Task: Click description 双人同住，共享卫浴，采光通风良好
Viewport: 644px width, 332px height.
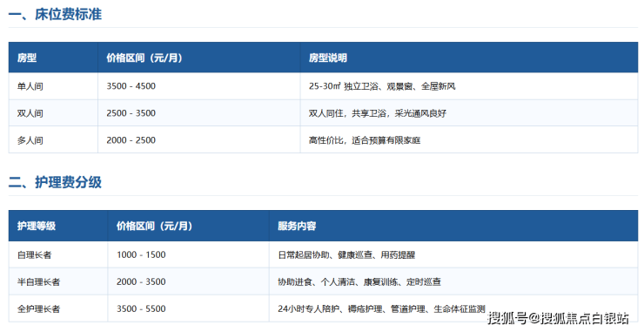Action: [x=378, y=113]
